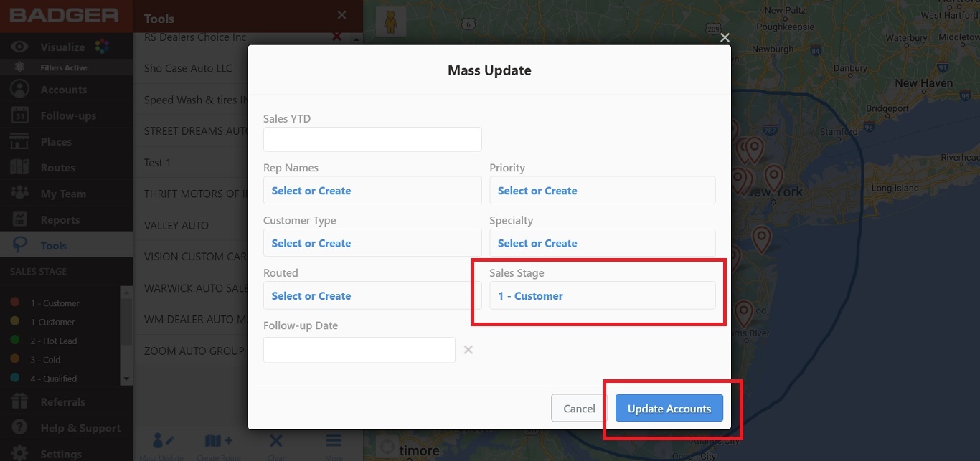Click the New Haven label on the map
This screenshot has height=461, width=980.
[x=923, y=83]
